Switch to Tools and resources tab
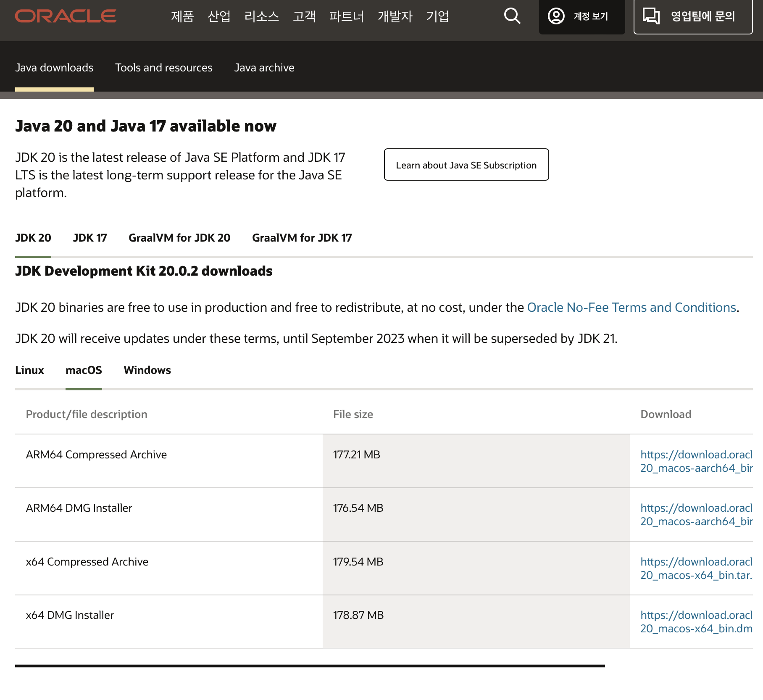 coord(164,68)
